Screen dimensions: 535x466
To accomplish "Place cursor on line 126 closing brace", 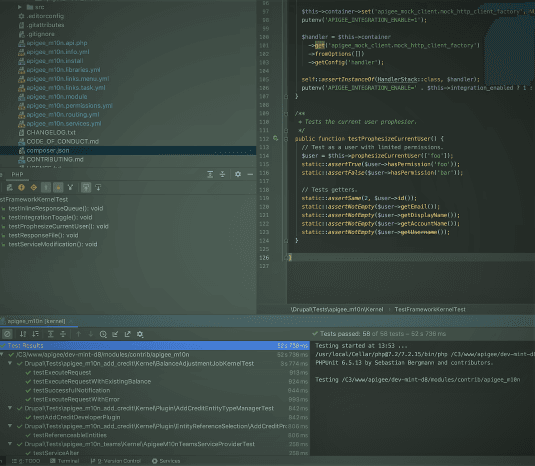I will pyautogui.click(x=290, y=258).
